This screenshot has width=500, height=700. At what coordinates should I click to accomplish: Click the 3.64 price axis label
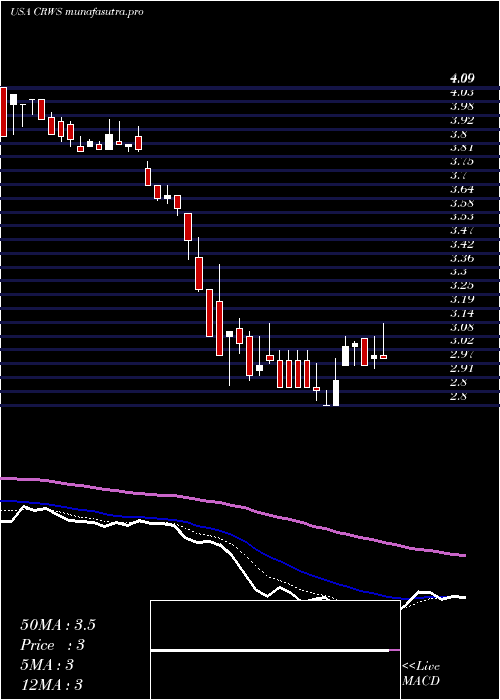(462, 189)
